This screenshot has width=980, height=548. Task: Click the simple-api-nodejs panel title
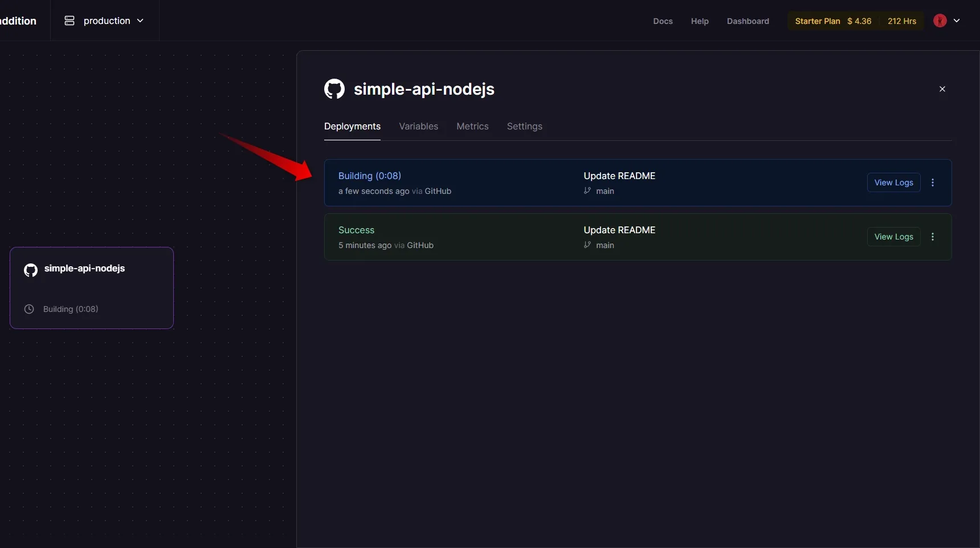[424, 89]
